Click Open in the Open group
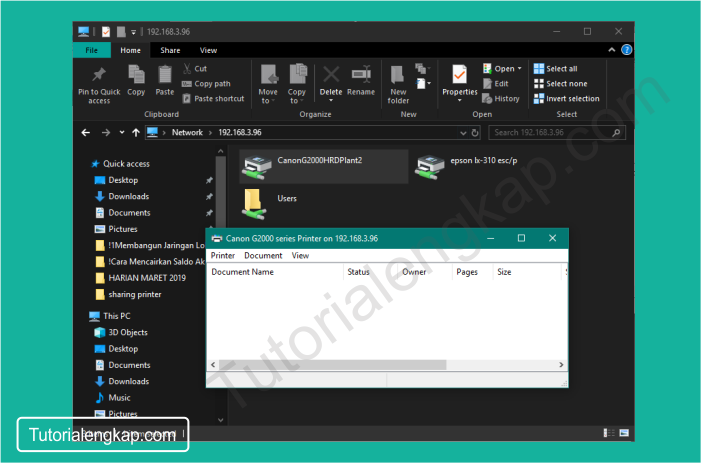The height and width of the screenshot is (463, 701). (x=502, y=68)
